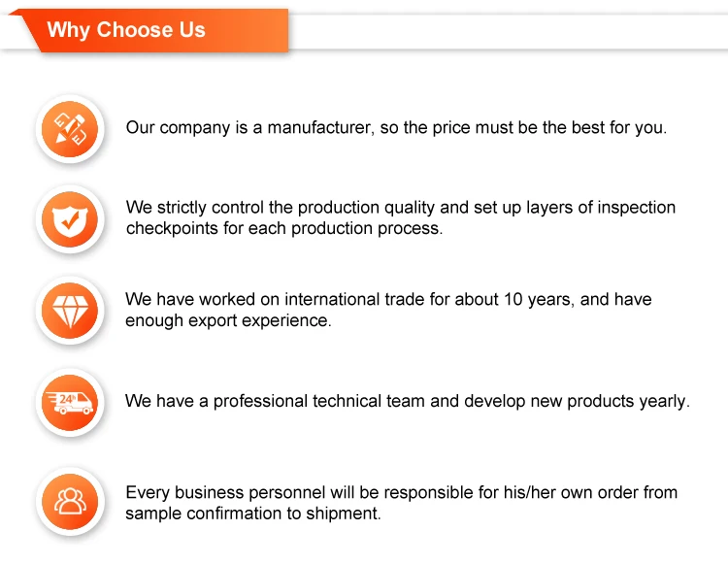Click the professional technical team text
This screenshot has width=728, height=564.
pyautogui.click(x=407, y=401)
